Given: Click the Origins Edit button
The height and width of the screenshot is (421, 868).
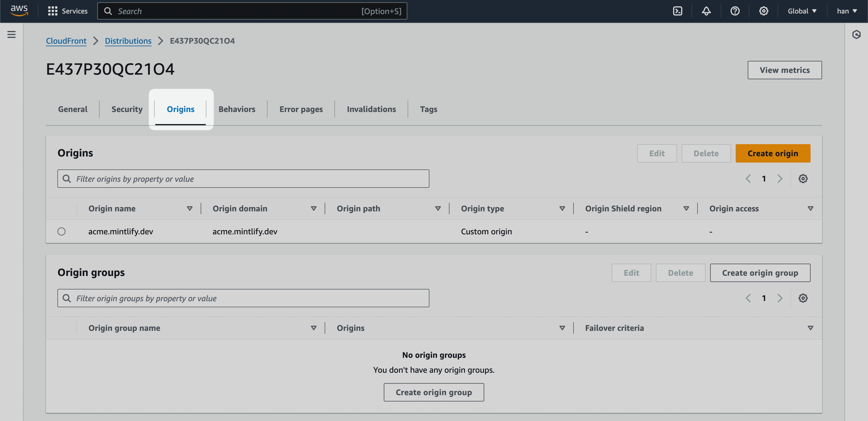Looking at the screenshot, I should click(x=657, y=153).
